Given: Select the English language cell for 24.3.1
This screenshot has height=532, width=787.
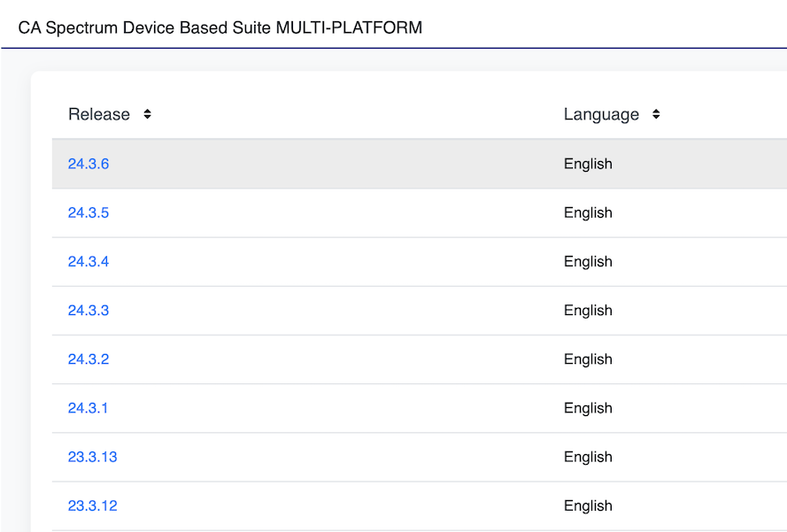Looking at the screenshot, I should coord(588,407).
